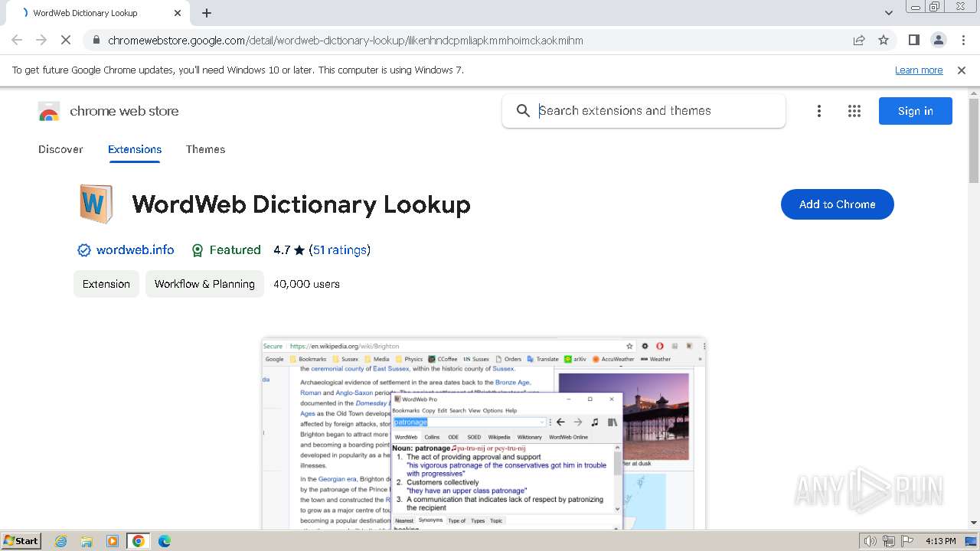
Task: Open File Explorer from taskbar
Action: point(87,541)
